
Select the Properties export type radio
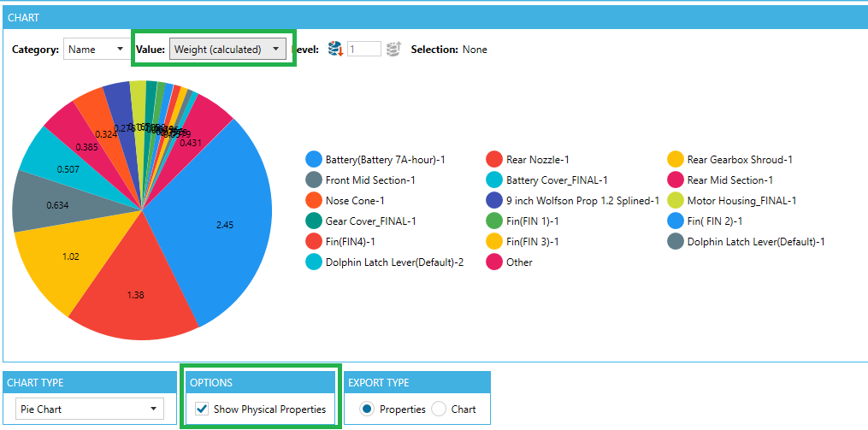click(x=367, y=409)
